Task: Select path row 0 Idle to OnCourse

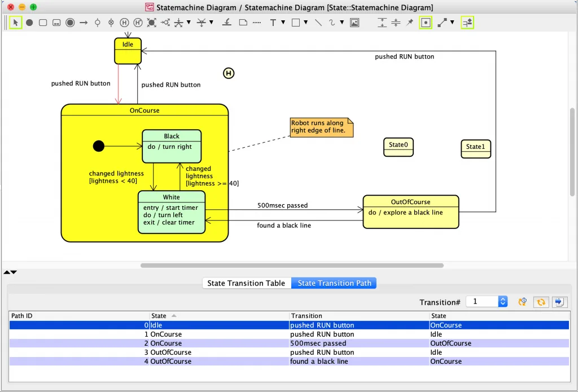Action: click(x=289, y=325)
